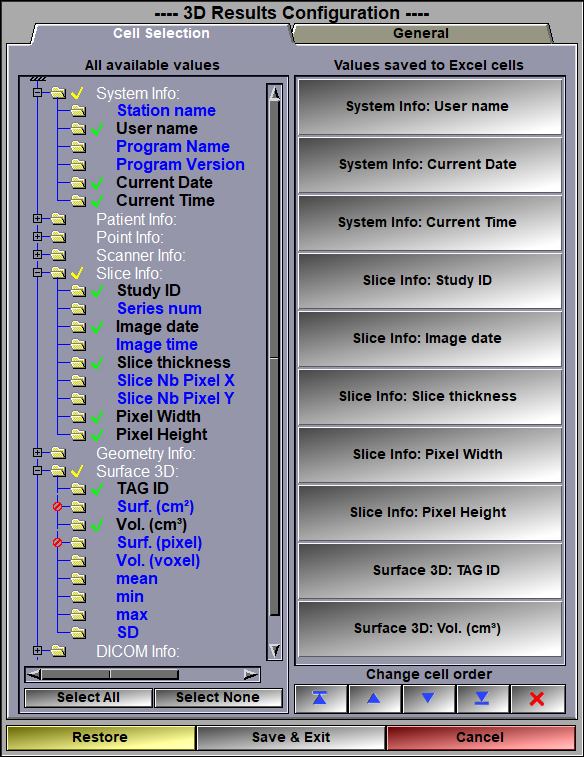The image size is (584, 757).
Task: Click the Save & Exit button
Action: pyautogui.click(x=291, y=737)
